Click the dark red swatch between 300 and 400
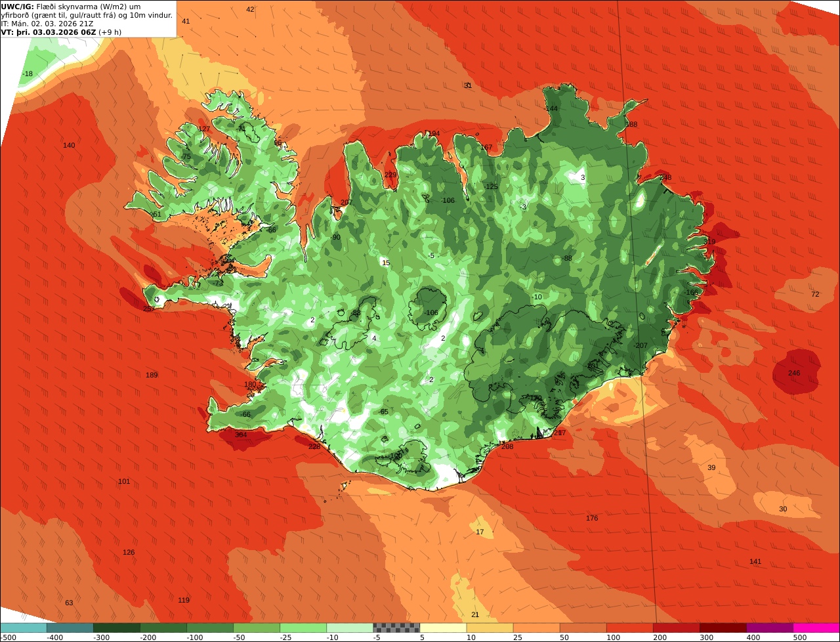 [x=722, y=628]
